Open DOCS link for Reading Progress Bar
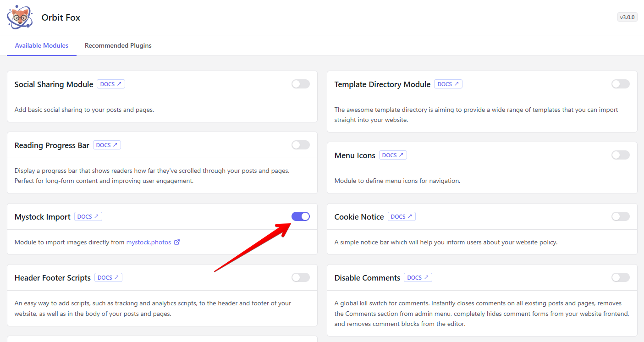 click(107, 145)
